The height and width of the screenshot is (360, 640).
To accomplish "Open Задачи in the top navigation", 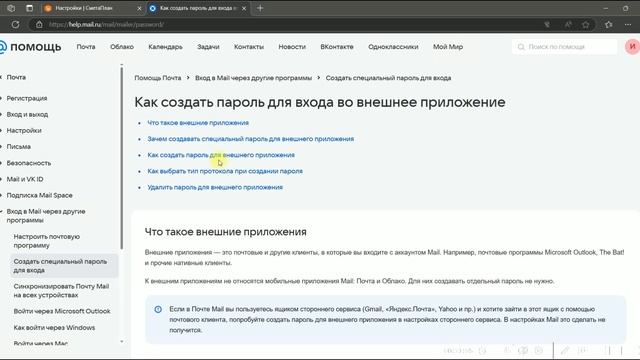I will pyautogui.click(x=208, y=47).
